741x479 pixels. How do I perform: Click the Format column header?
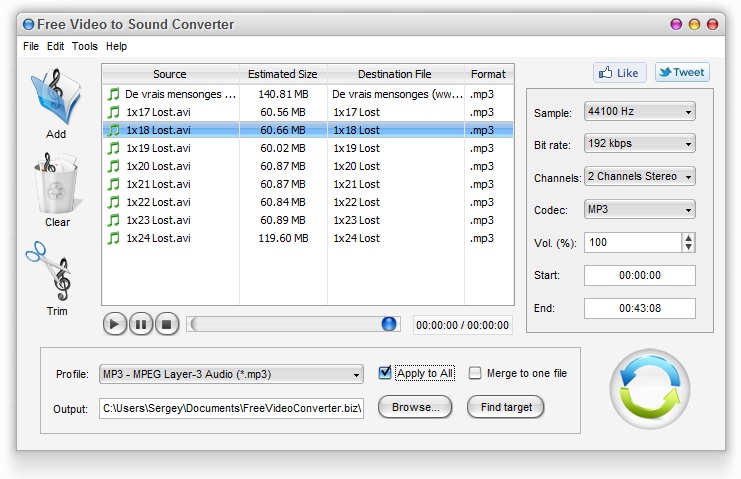(489, 74)
